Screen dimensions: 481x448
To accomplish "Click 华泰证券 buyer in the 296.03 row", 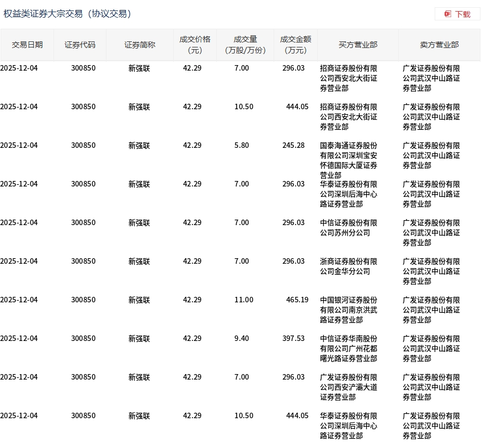I will 349,194.
